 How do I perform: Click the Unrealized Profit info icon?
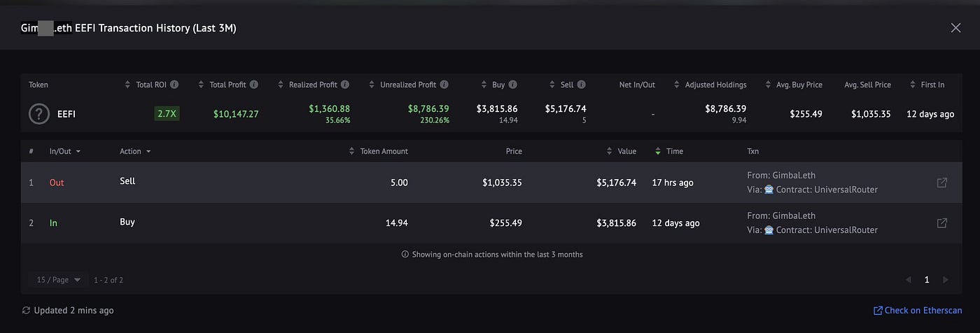[444, 85]
